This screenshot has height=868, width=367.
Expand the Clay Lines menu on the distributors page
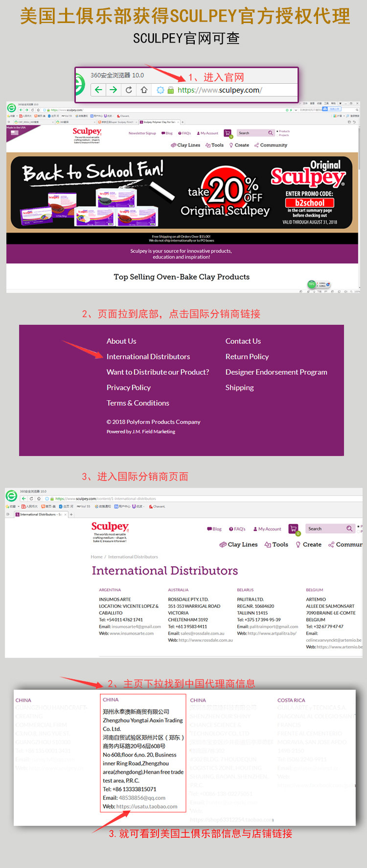point(238,544)
